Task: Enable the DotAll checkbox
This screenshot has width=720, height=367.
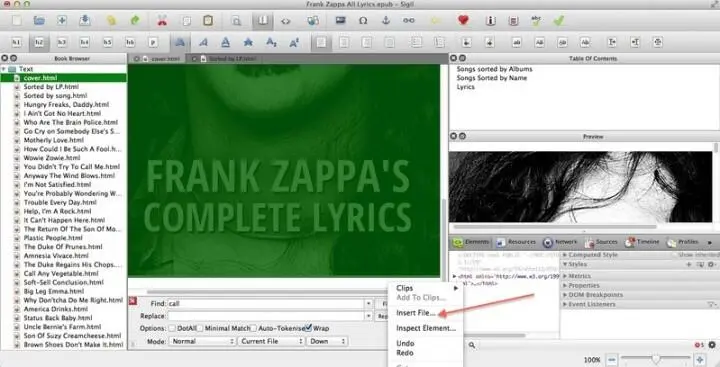Action: 172,328
